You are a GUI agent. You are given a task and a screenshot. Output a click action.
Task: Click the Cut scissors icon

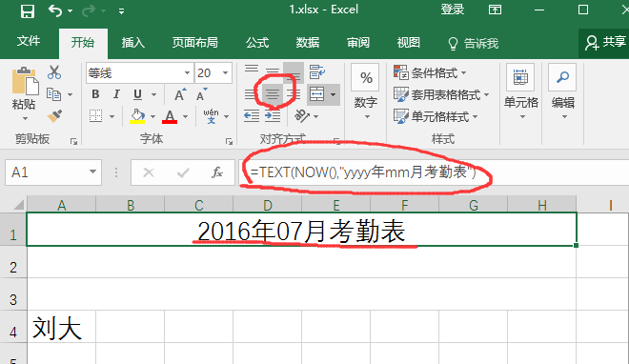[x=54, y=72]
